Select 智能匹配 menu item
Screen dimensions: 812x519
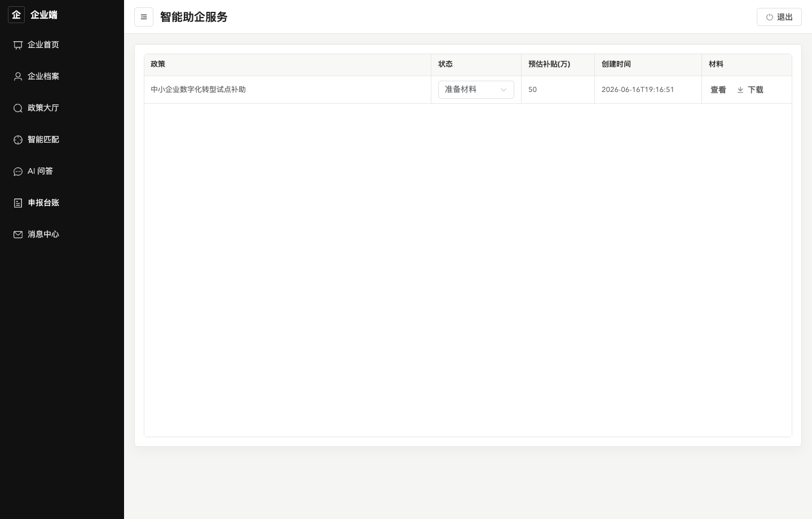62,140
